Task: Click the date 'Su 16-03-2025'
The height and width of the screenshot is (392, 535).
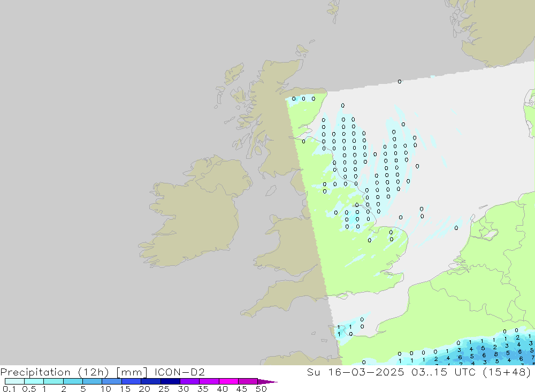Action: [356, 372]
